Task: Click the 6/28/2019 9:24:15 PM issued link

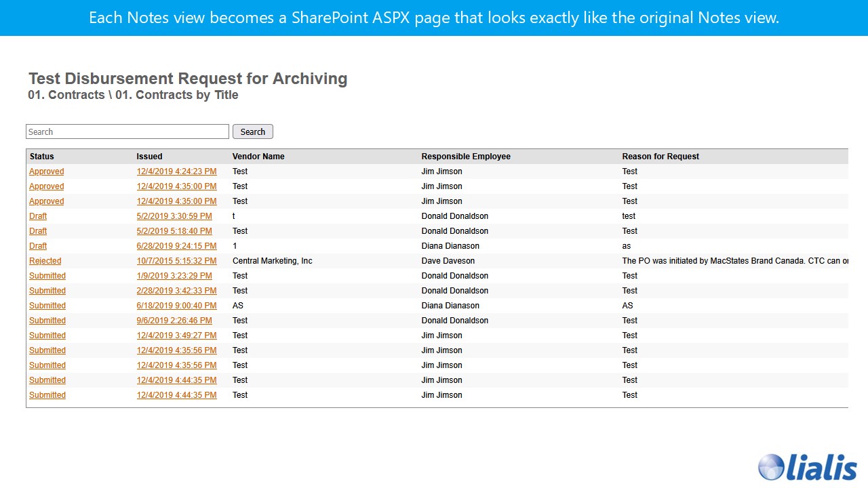Action: point(176,246)
